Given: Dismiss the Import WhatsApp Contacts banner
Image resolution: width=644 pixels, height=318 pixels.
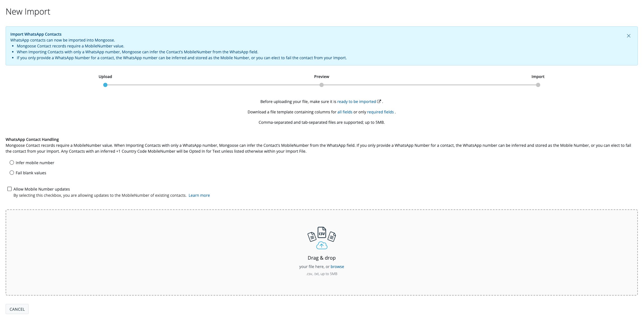Looking at the screenshot, I should (629, 36).
